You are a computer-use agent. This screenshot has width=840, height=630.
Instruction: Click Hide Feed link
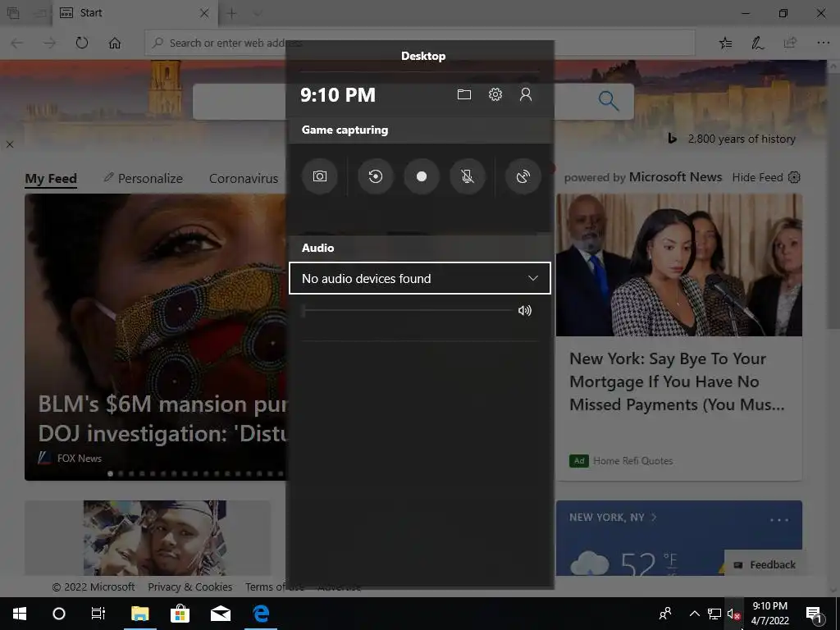[x=757, y=177]
